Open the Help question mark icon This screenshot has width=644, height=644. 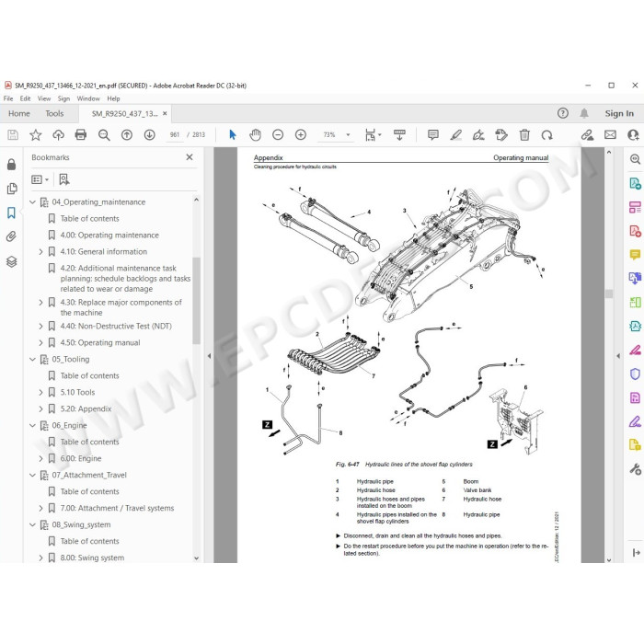(x=563, y=113)
